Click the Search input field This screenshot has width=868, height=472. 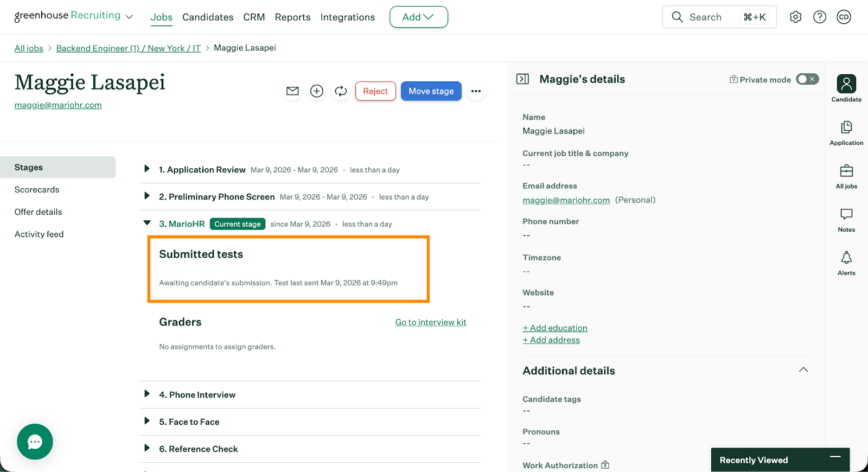pos(705,17)
